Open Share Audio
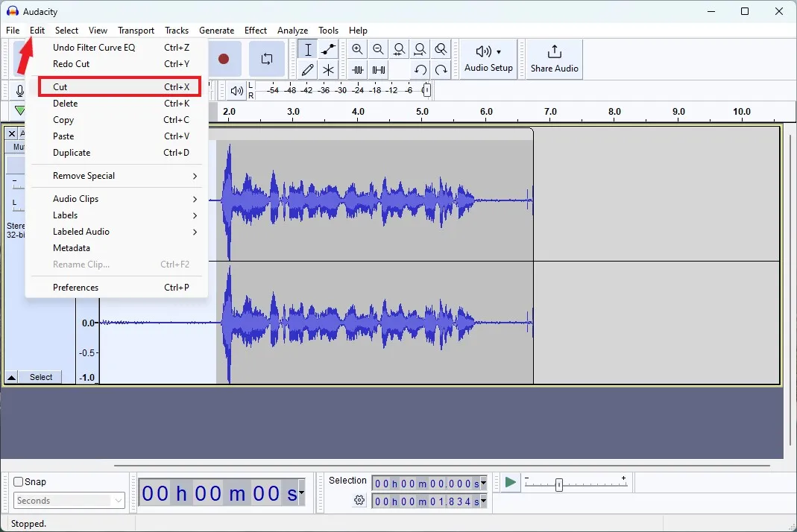This screenshot has height=532, width=797. pyautogui.click(x=554, y=59)
